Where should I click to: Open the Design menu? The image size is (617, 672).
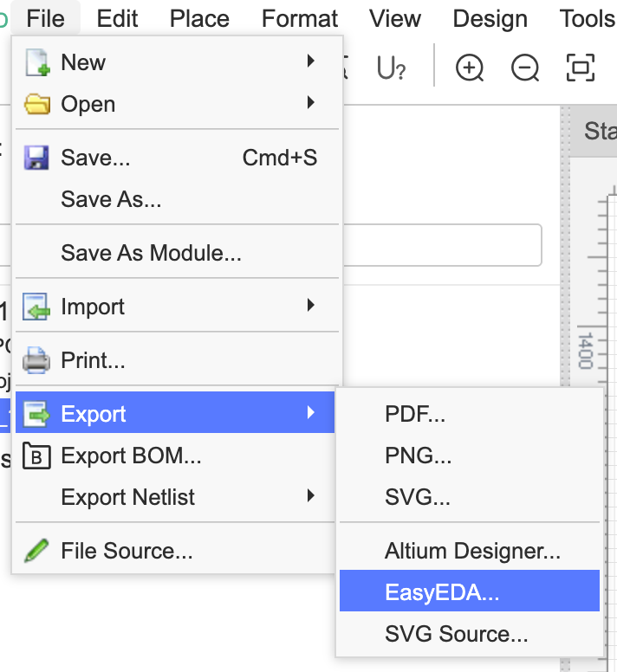tap(490, 18)
